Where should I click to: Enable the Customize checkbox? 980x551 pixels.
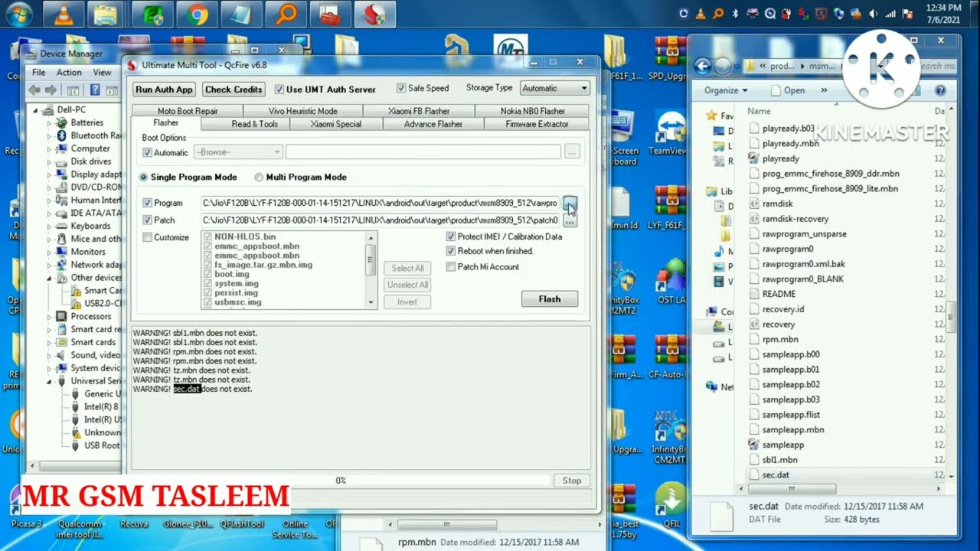148,238
